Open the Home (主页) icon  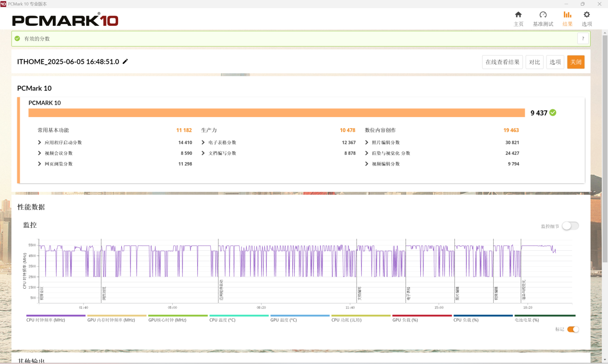tap(518, 15)
